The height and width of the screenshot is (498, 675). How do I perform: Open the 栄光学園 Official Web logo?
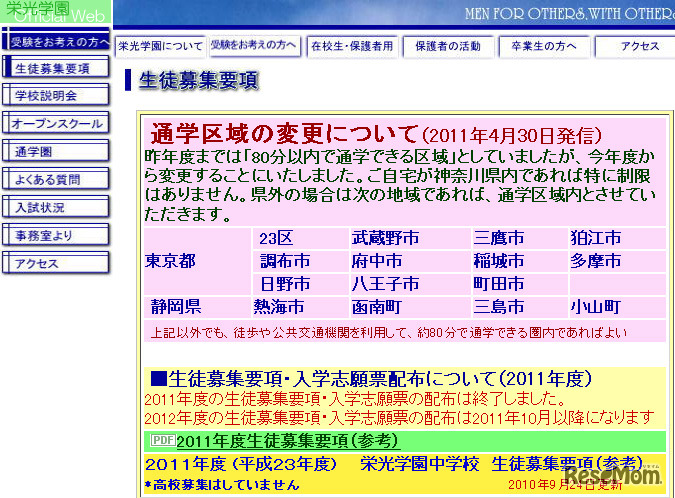click(x=56, y=12)
